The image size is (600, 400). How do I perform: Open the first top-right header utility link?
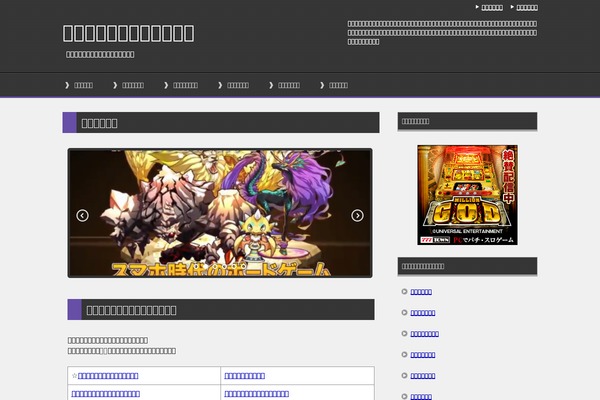pyautogui.click(x=492, y=7)
